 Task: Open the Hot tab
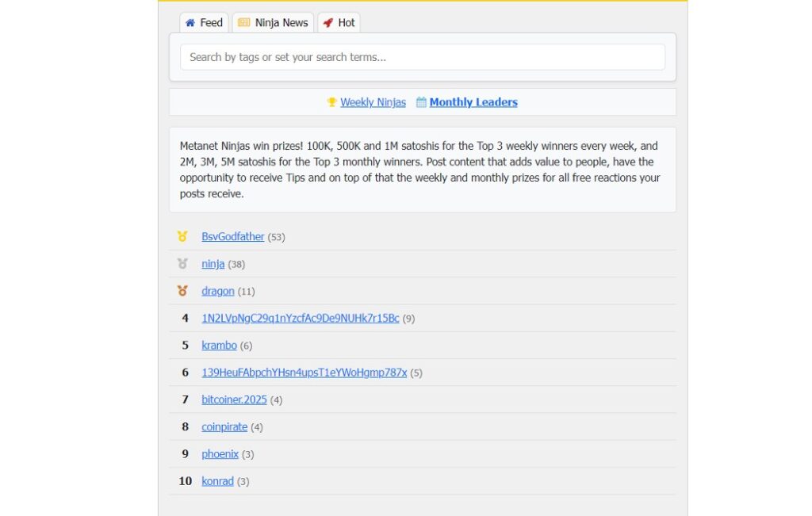click(x=339, y=23)
